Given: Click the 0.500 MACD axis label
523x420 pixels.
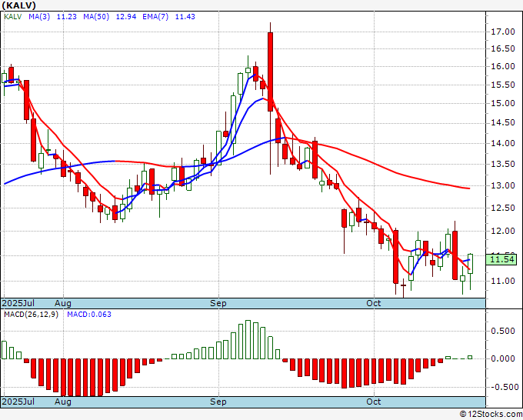Looking at the screenshot, I should click(x=503, y=331).
